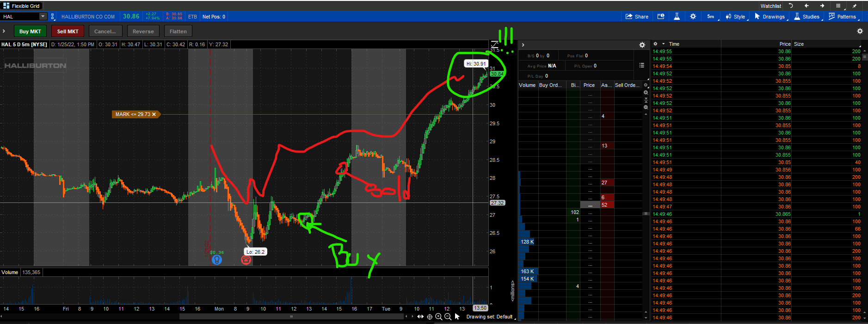
Task: Click the Share chart icon
Action: (637, 17)
